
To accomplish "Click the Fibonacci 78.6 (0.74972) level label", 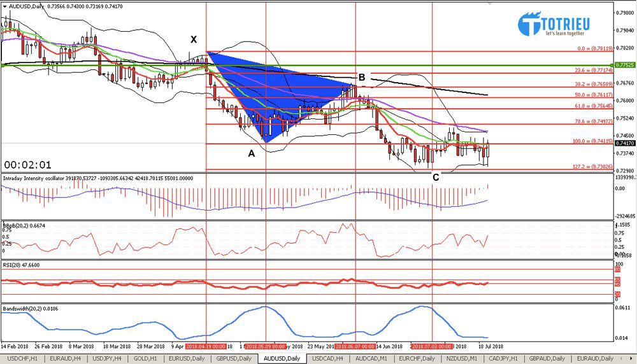I will coord(594,122).
